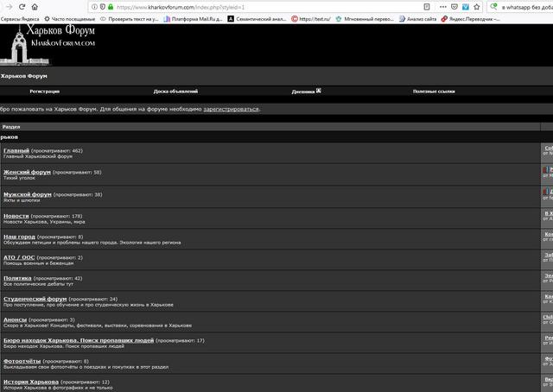Screen dimensions: 553x392
Task: Open the Анонсы section
Action: [16, 319]
